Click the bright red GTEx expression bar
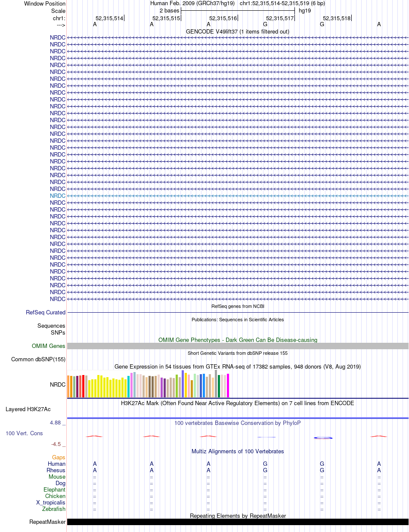The height and width of the screenshot is (532, 409). click(x=84, y=386)
